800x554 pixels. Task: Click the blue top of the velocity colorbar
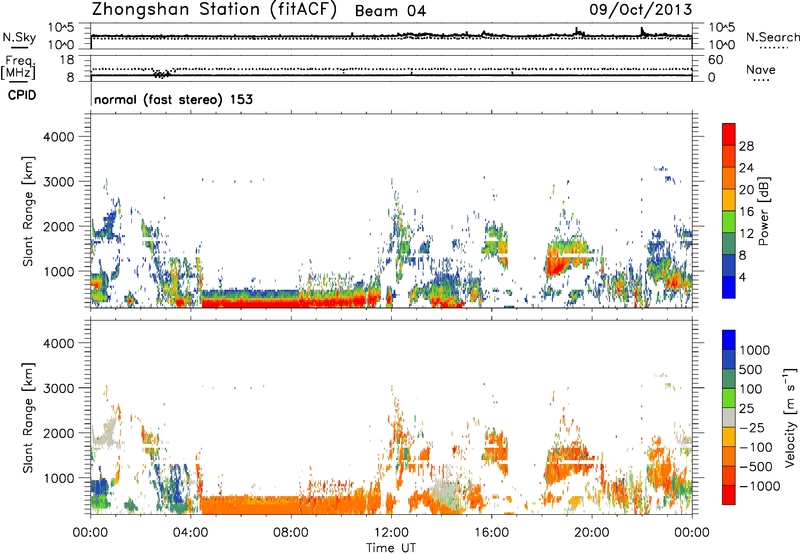coord(729,340)
